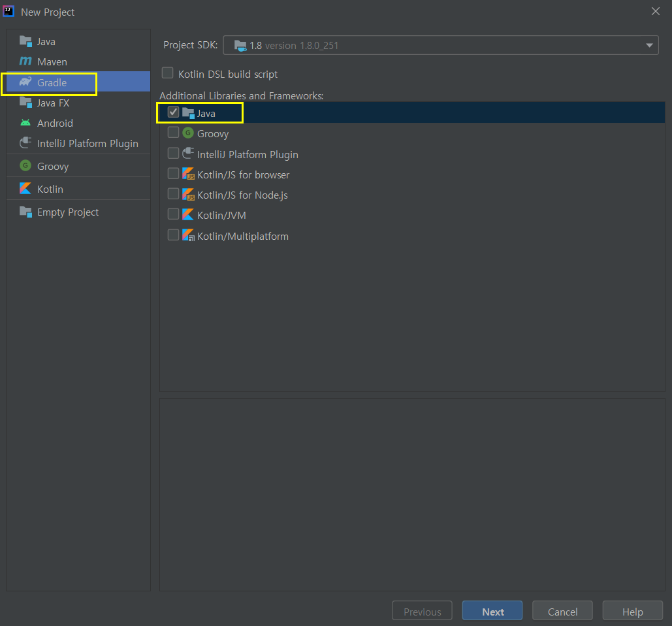Uncheck the Java framework checkbox
The width and height of the screenshot is (672, 626).
click(x=173, y=112)
